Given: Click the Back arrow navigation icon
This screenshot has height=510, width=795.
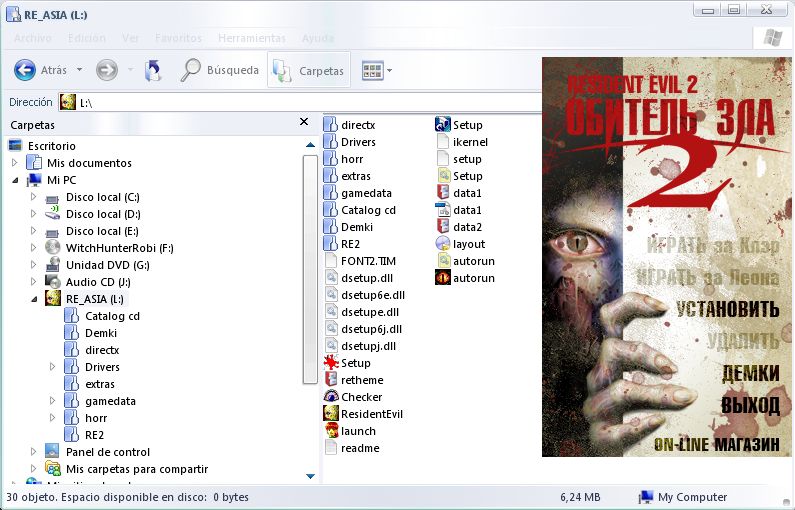Looking at the screenshot, I should point(25,70).
